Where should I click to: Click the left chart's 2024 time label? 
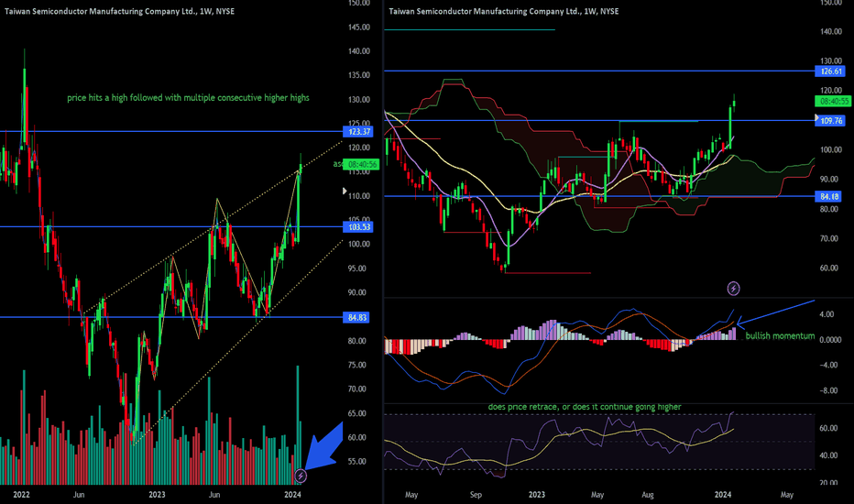pyautogui.click(x=292, y=495)
